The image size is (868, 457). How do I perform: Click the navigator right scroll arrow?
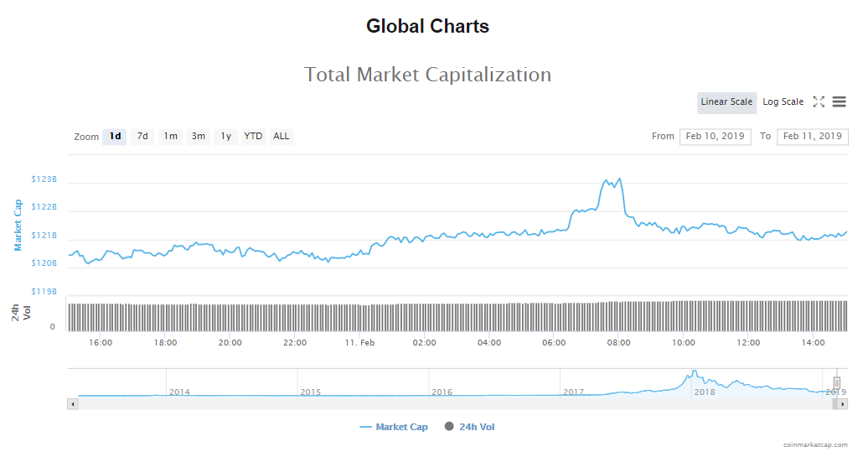pyautogui.click(x=843, y=404)
